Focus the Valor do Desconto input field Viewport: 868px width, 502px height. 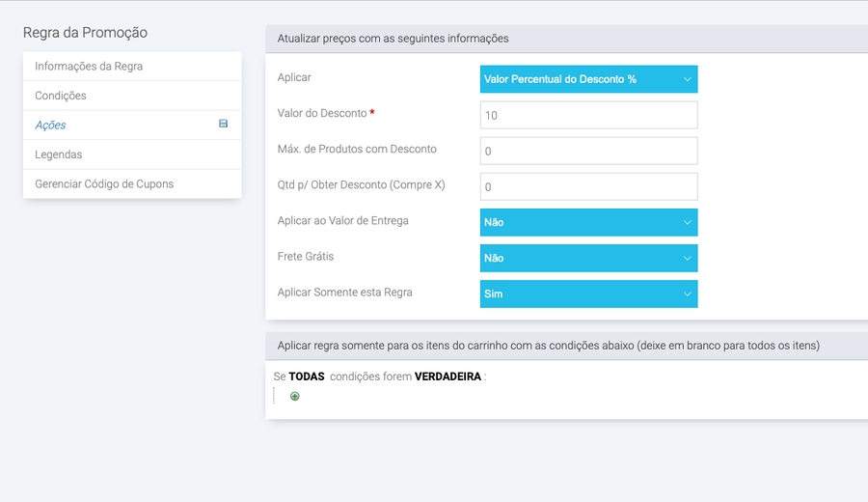tap(588, 115)
